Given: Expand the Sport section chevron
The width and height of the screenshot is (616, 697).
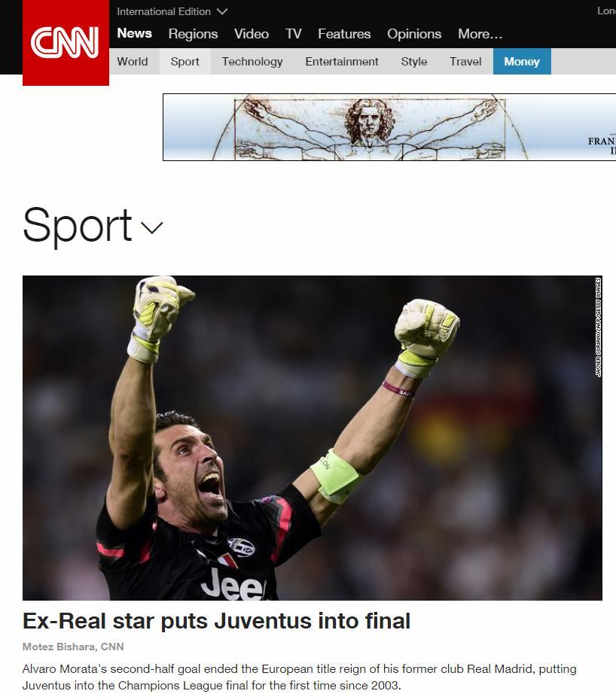Looking at the screenshot, I should 151,227.
